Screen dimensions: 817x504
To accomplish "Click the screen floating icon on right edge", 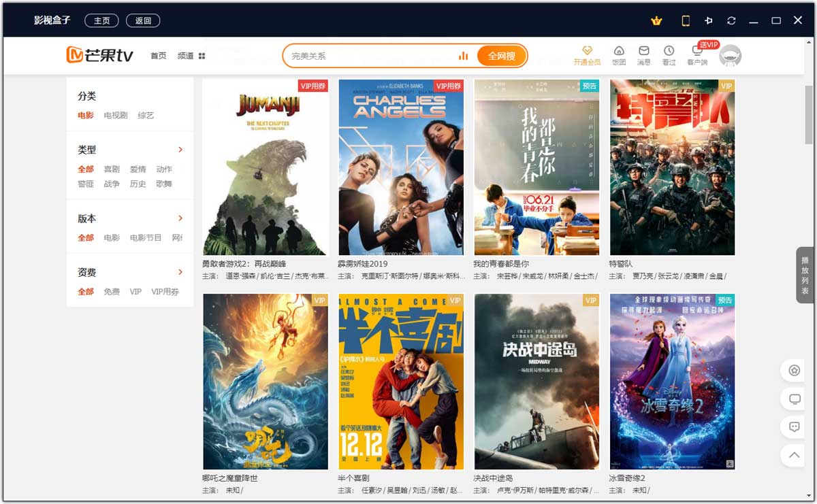I will (x=794, y=399).
